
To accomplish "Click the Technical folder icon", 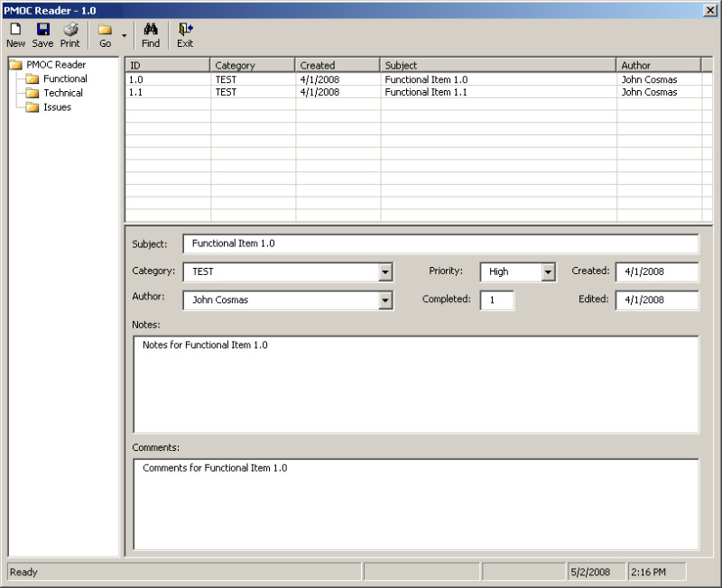I will [x=32, y=93].
